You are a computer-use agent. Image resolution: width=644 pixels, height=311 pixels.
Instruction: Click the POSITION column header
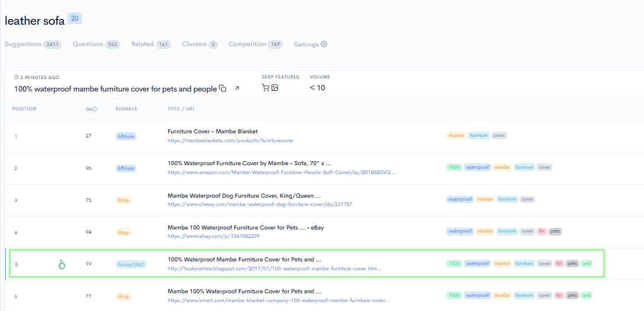click(24, 109)
